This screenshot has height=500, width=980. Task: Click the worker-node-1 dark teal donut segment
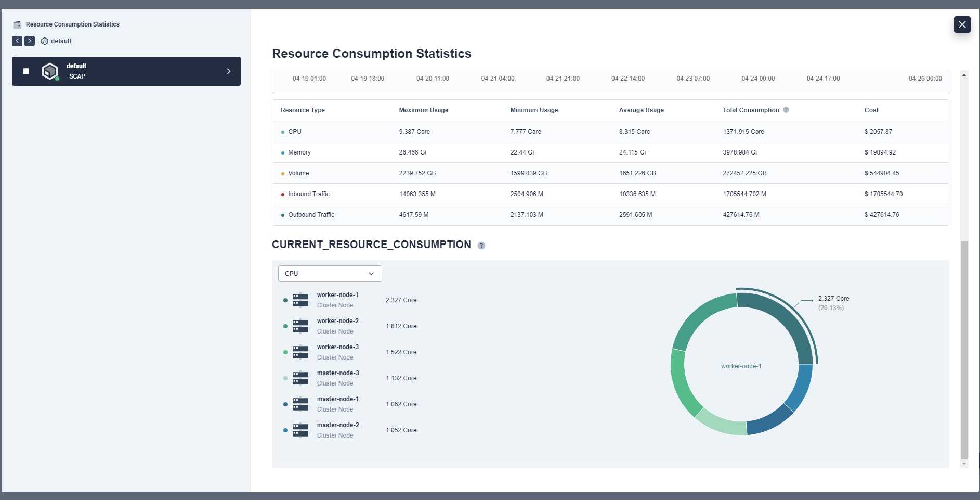pyautogui.click(x=786, y=319)
